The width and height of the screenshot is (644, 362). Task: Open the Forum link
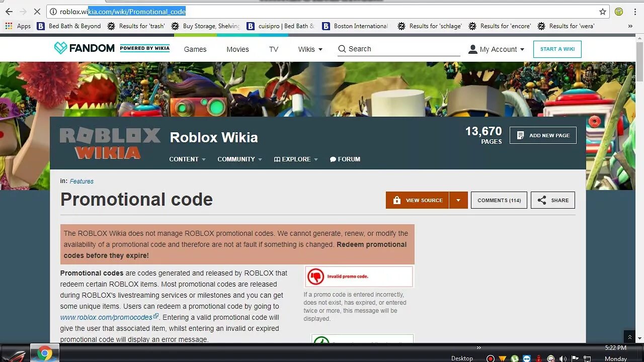(345, 159)
